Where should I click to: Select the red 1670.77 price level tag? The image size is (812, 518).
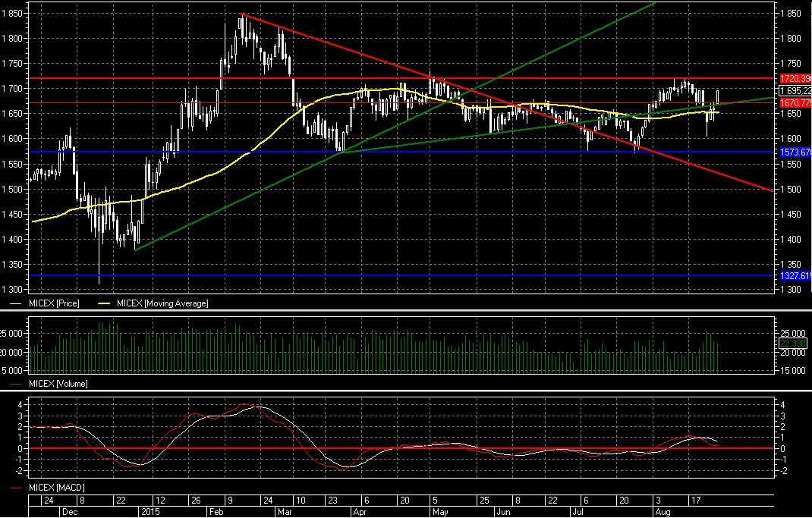795,102
